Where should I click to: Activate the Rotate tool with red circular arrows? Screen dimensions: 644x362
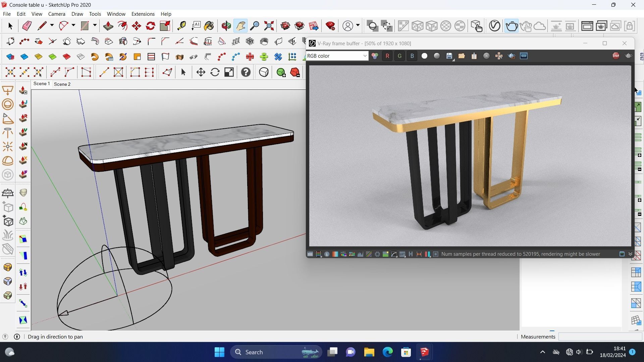[x=151, y=26]
